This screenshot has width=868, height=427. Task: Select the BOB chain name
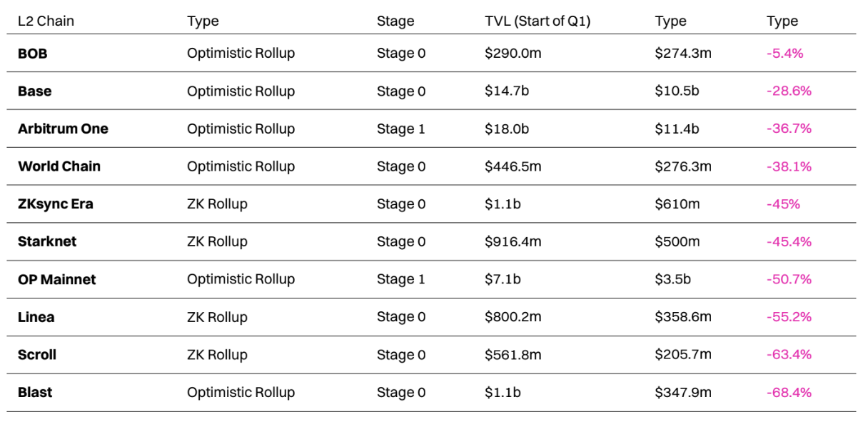point(33,54)
